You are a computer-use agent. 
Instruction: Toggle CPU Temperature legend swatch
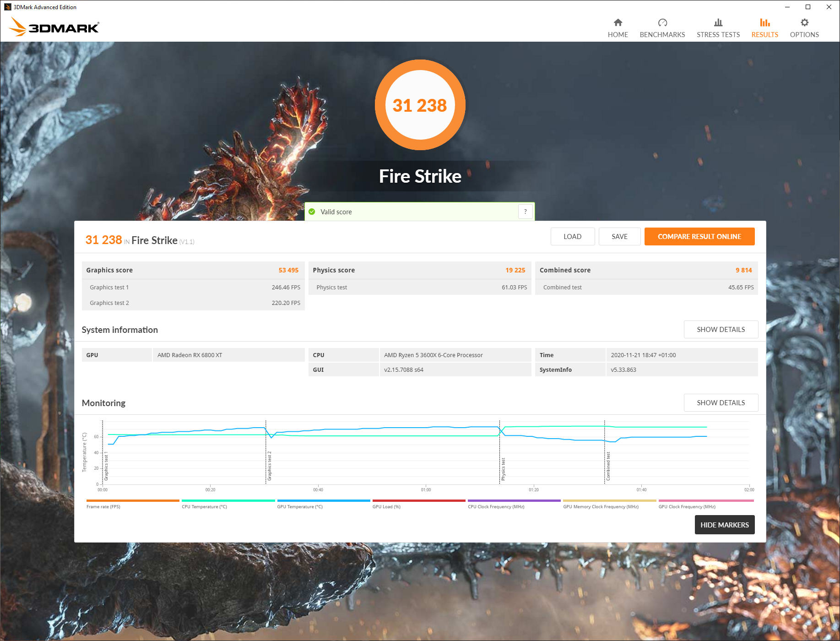tap(228, 501)
